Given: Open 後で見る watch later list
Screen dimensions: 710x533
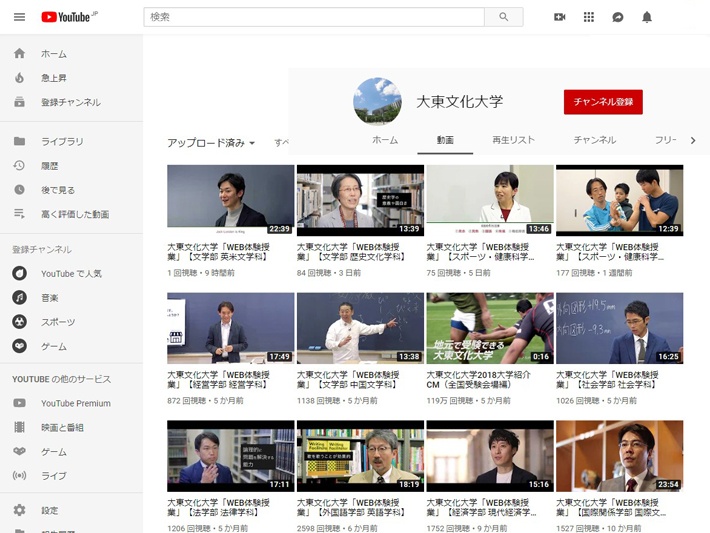Looking at the screenshot, I should click(x=58, y=190).
